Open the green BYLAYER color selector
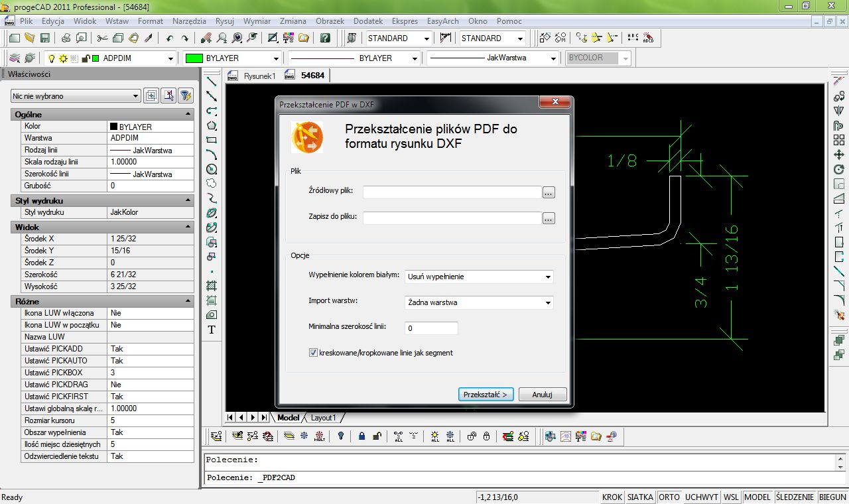The height and width of the screenshot is (504, 849). tap(232, 58)
